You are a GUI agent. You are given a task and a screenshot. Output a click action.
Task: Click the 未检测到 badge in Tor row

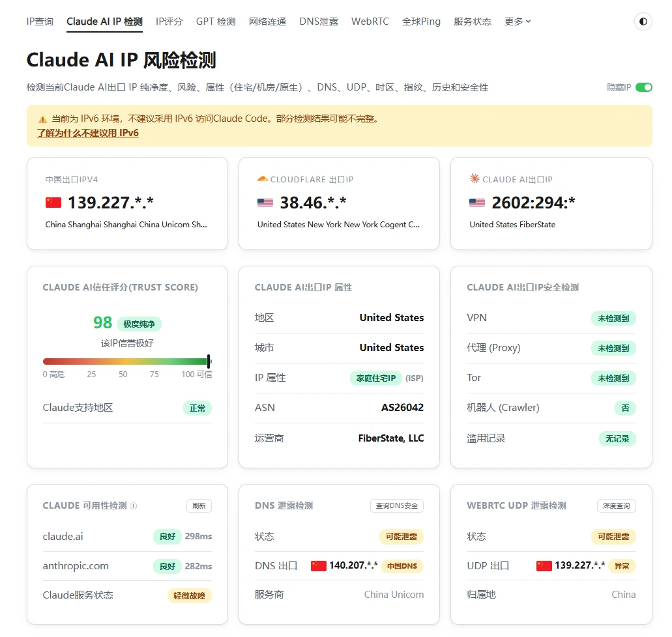(x=613, y=378)
